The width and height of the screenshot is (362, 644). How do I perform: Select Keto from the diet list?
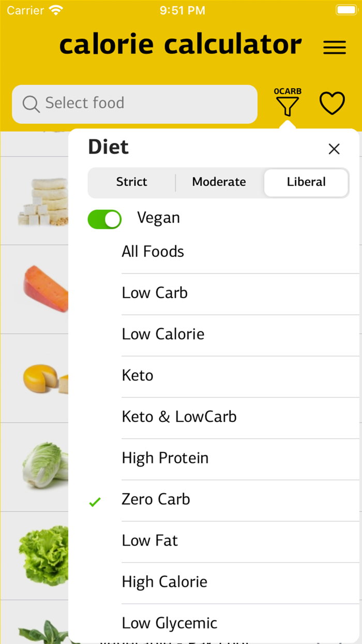pyautogui.click(x=138, y=375)
